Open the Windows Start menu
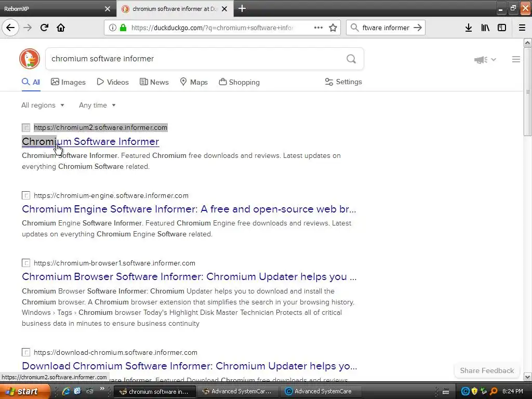This screenshot has height=399, width=532. pos(24,391)
